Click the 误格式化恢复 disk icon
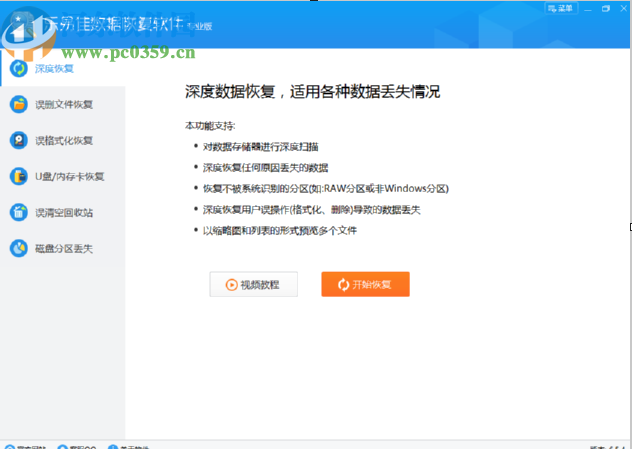The width and height of the screenshot is (632, 449). (19, 140)
